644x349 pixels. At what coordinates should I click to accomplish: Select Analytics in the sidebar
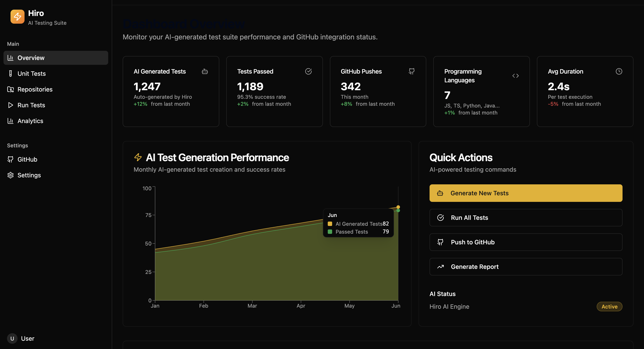tap(30, 121)
